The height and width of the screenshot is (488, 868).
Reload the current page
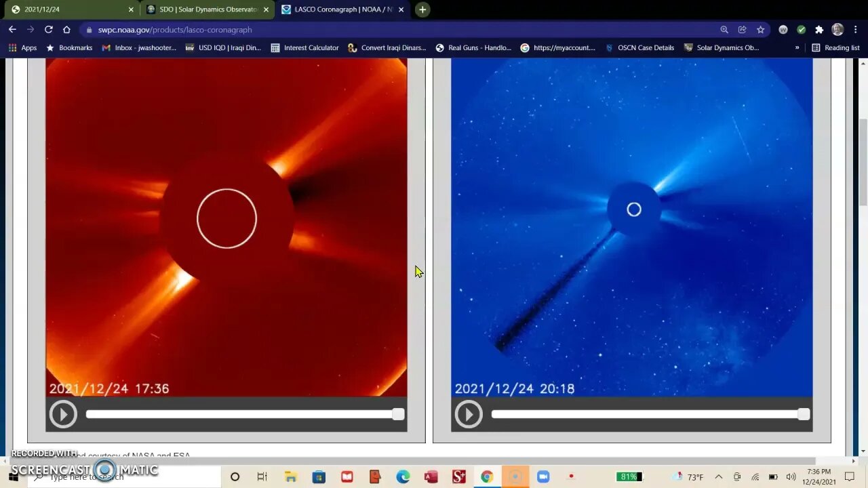tap(48, 30)
